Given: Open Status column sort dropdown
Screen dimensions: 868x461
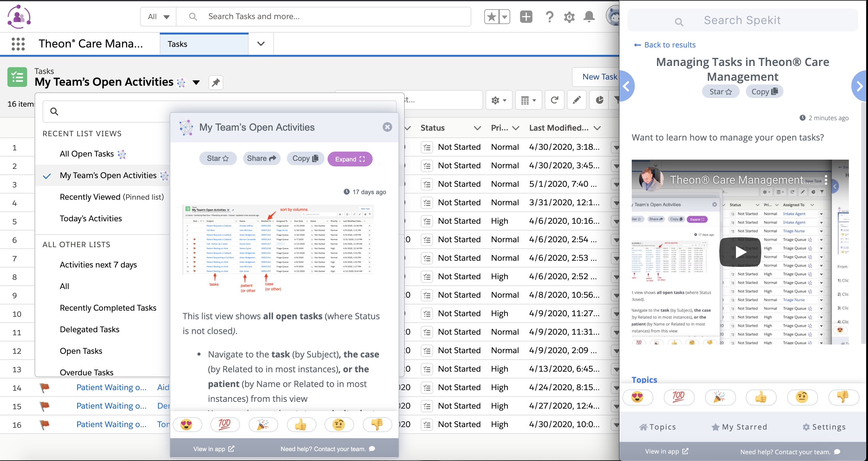Looking at the screenshot, I should [x=477, y=128].
